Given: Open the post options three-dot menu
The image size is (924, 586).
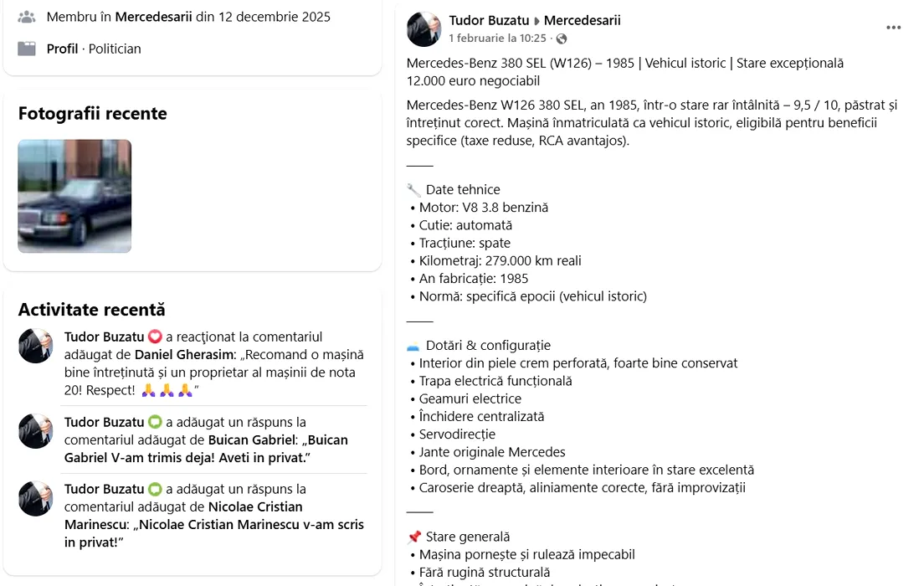Looking at the screenshot, I should [x=893, y=28].
